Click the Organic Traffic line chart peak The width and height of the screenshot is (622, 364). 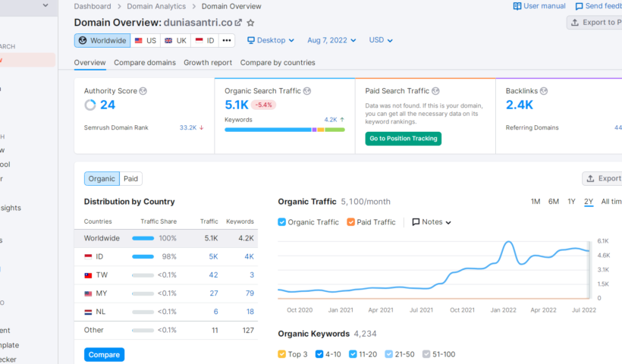point(508,241)
